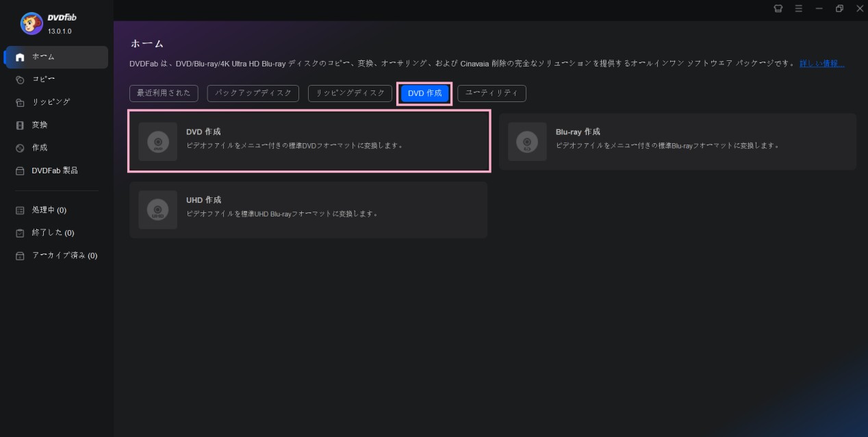Click the convert (変換) sidebar icon
Image resolution: width=868 pixels, height=437 pixels.
20,125
